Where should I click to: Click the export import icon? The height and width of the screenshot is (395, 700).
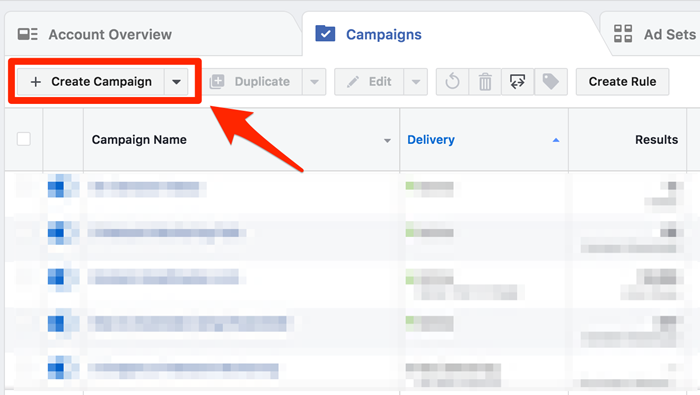coord(517,82)
